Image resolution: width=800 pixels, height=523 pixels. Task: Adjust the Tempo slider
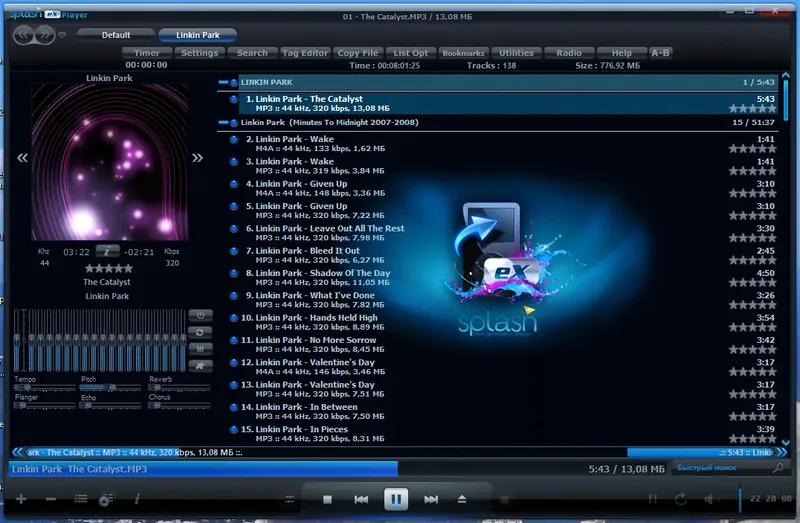44,388
